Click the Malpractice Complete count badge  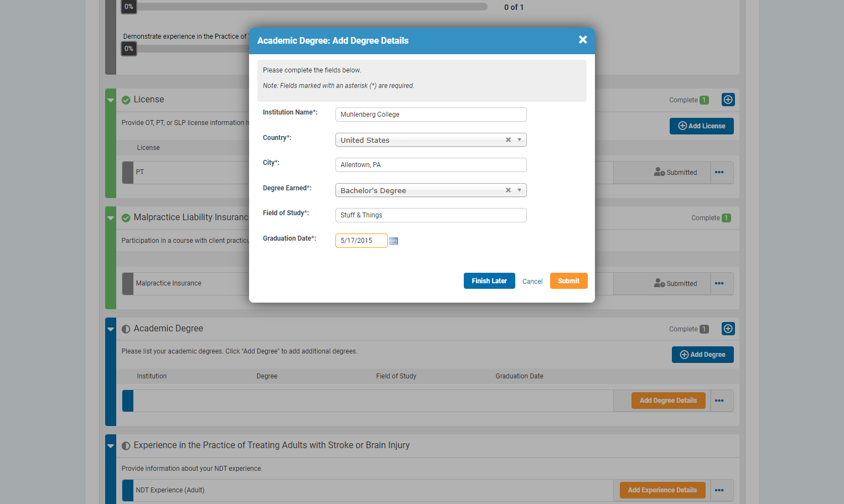726,218
